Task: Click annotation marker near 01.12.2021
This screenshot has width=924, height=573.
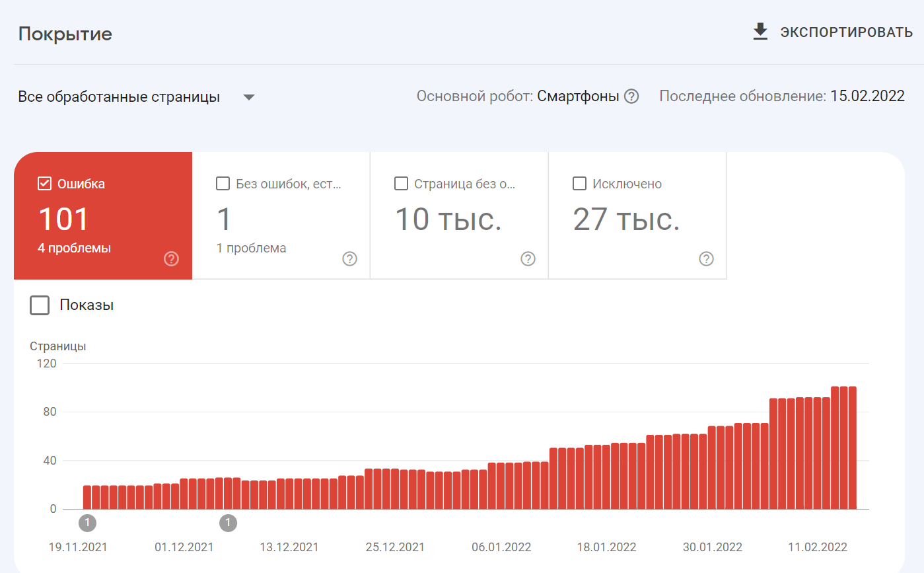Action: [228, 523]
